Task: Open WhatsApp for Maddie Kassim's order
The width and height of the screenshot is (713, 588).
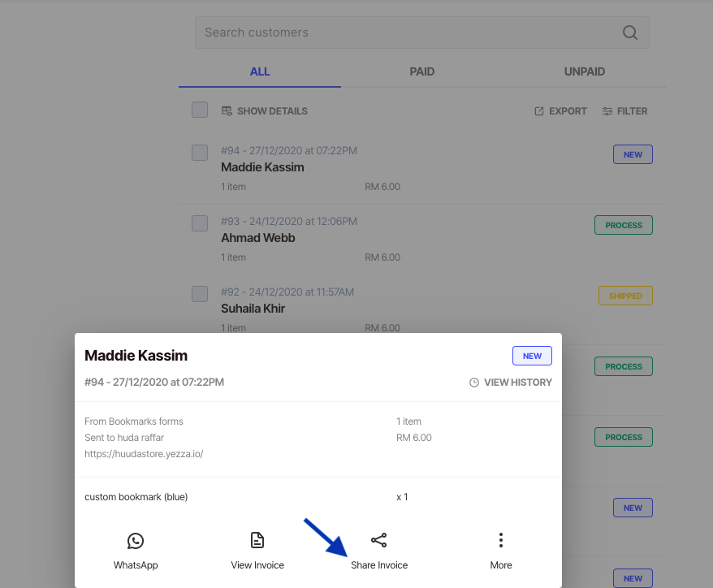Action: 136,551
